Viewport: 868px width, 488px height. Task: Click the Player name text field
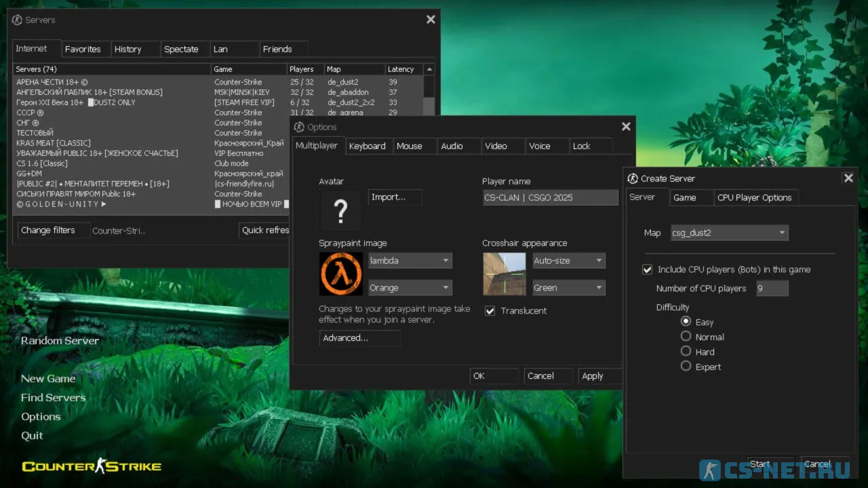click(x=550, y=197)
